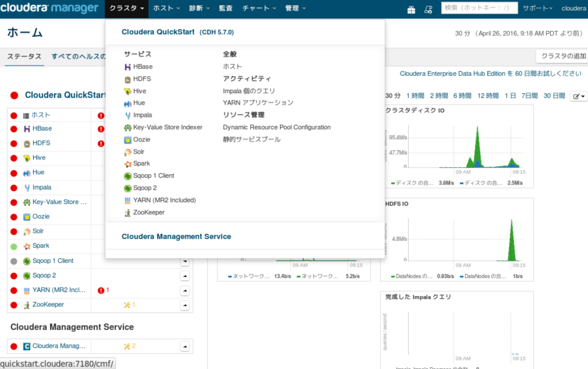Screen dimensions: 588x369
Task: Click the search input field
Action: click(479, 8)
